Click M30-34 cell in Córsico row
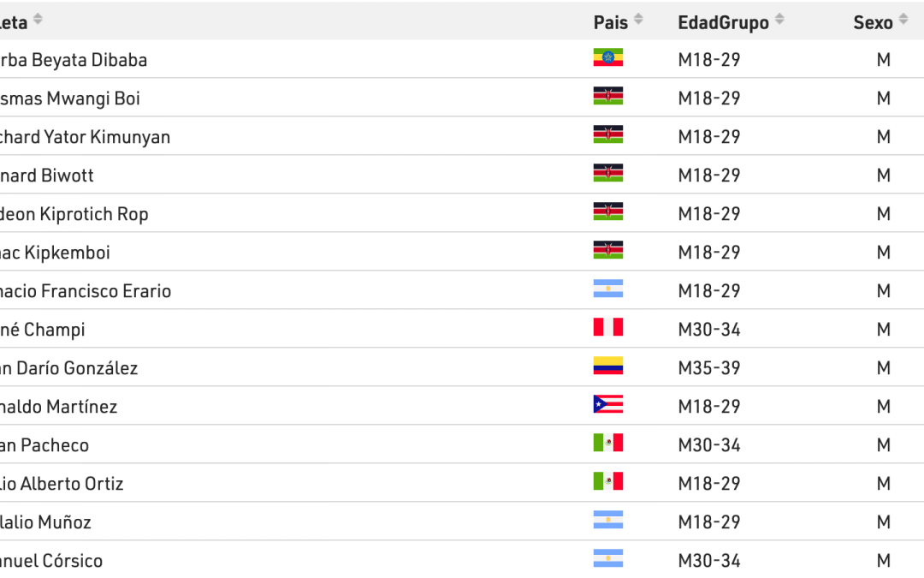Image resolution: width=924 pixels, height=578 pixels. pyautogui.click(x=708, y=561)
